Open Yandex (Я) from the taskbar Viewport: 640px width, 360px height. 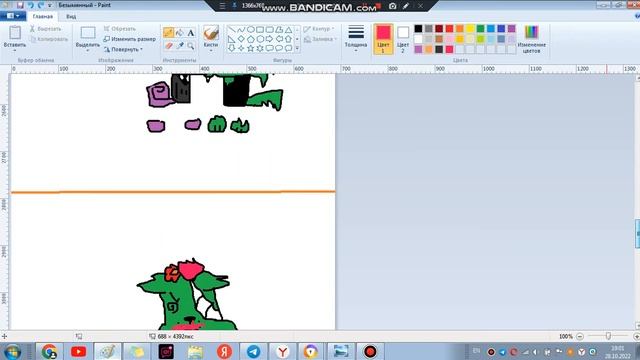(224, 351)
